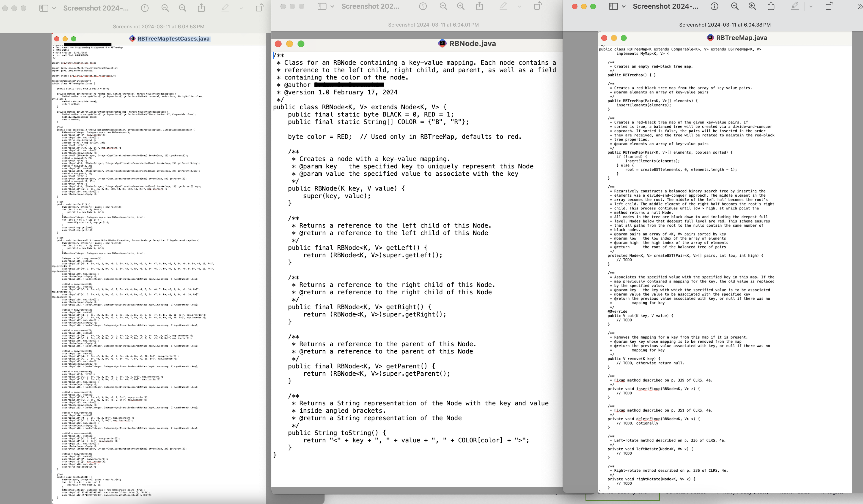Share the RBTreeMapTestCases screenshot

(201, 7)
